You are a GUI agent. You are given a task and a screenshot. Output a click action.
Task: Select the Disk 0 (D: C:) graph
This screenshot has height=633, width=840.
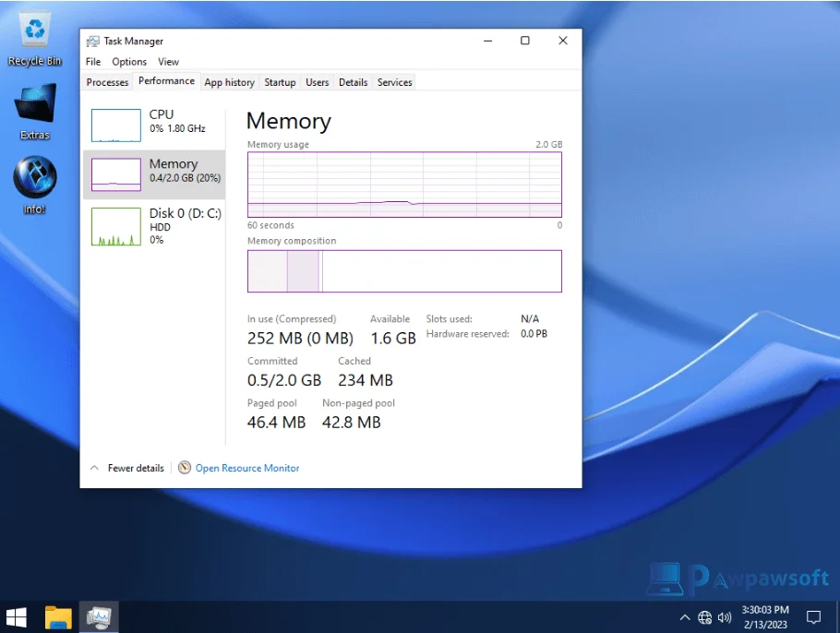153,226
